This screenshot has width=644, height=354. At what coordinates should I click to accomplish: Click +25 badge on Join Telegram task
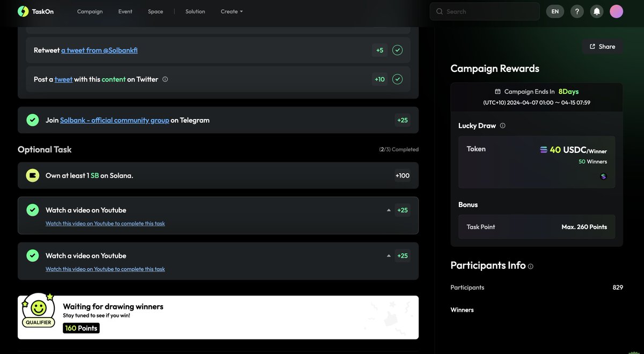(x=402, y=120)
